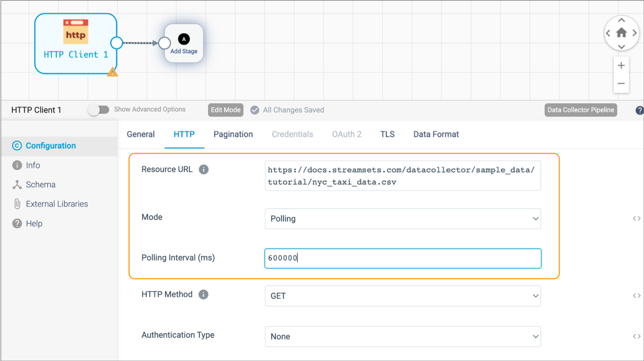Enable Show Advanced Options

pos(99,110)
